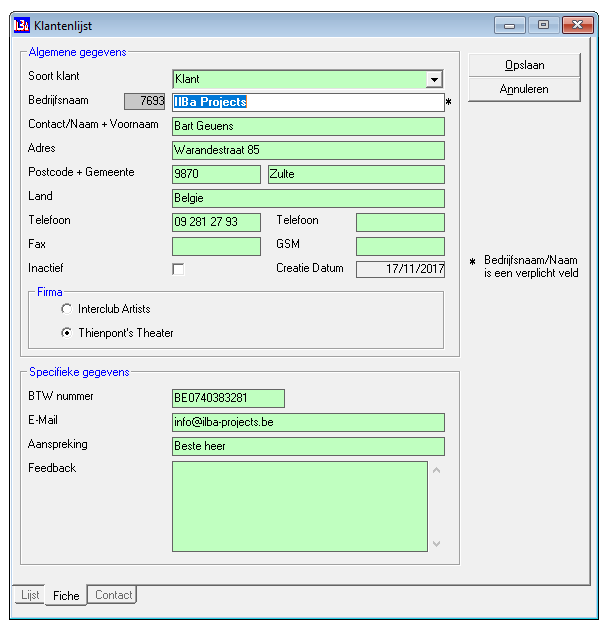The image size is (613, 633).
Task: Click the Bedrijfsnaam field with IlBa Projects
Action: [x=309, y=102]
